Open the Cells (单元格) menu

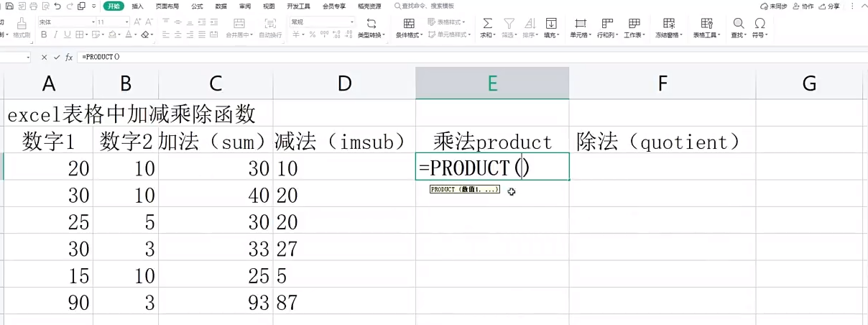click(x=581, y=28)
